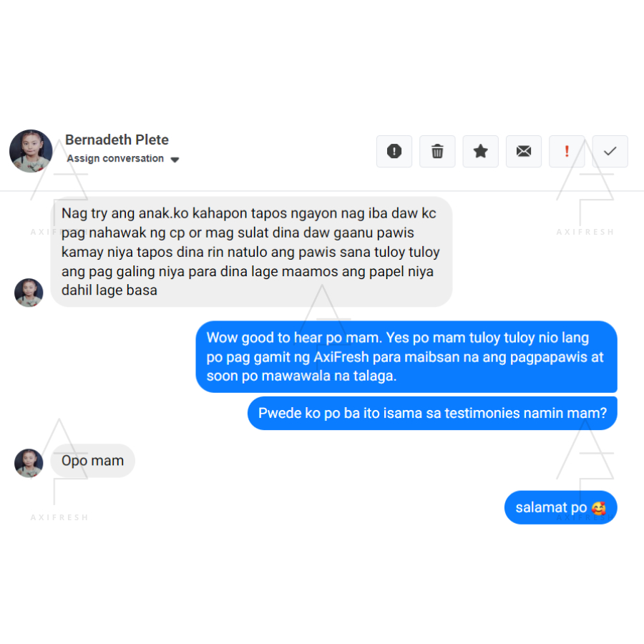The image size is (644, 644).
Task: Select the gray message starting with Nag try
Action: point(251,252)
